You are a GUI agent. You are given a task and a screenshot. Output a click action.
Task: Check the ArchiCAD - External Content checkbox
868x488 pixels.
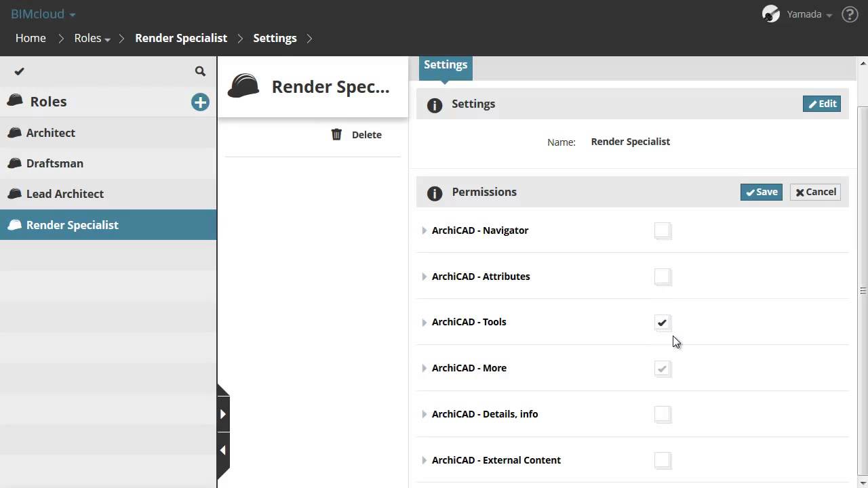663,460
